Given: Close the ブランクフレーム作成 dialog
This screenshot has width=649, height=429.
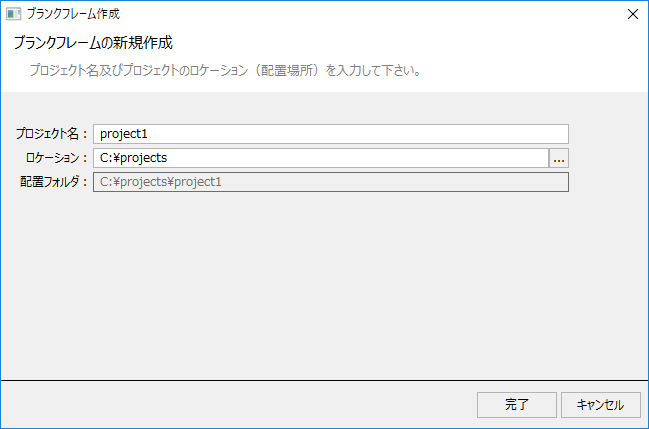Looking at the screenshot, I should click(x=632, y=14).
